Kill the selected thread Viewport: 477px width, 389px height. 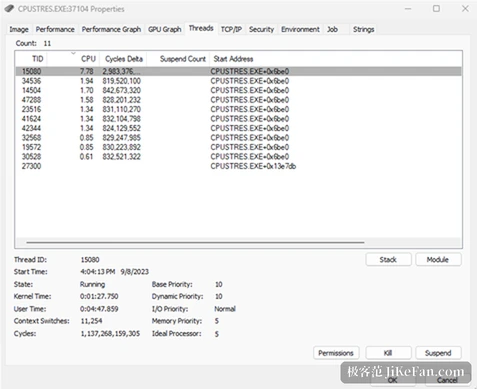click(x=388, y=353)
